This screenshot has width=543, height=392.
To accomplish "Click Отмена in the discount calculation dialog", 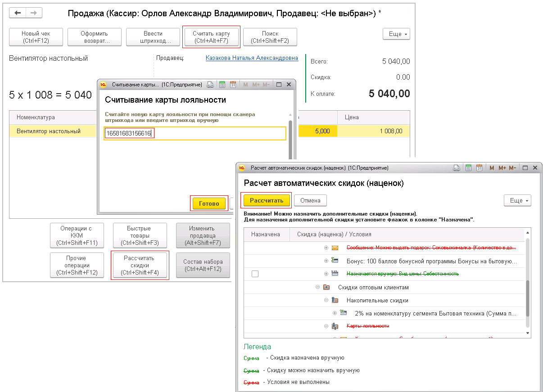I will point(310,200).
